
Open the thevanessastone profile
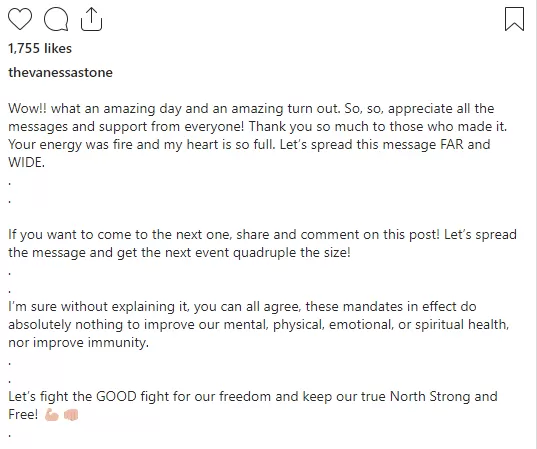(x=60, y=73)
